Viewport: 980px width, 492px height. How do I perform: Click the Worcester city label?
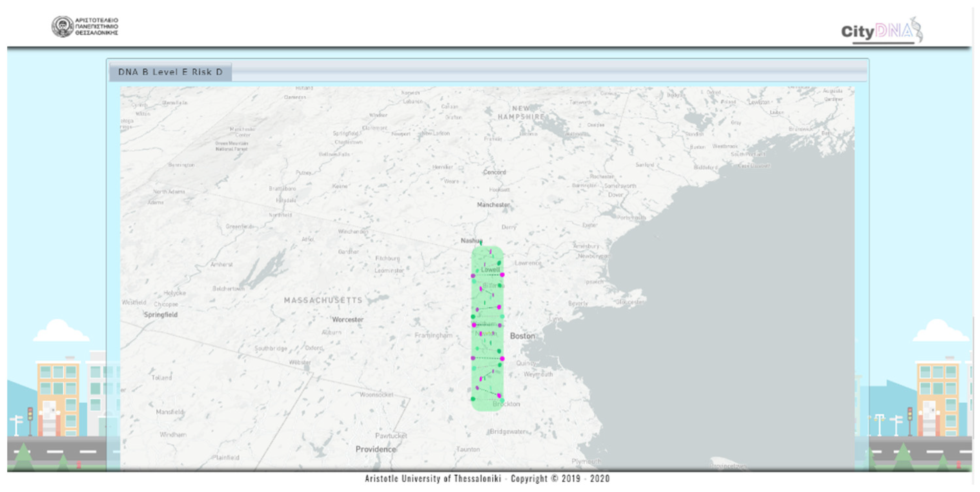click(x=347, y=319)
